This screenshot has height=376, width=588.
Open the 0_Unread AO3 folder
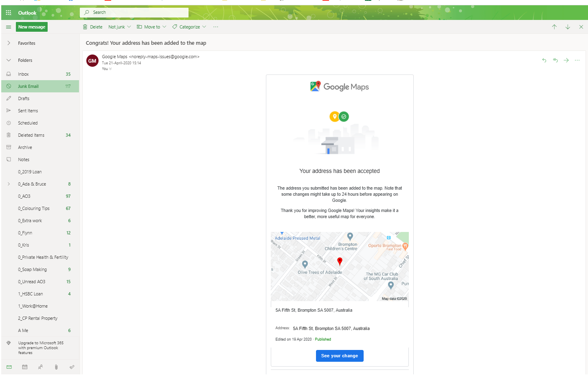click(40, 282)
